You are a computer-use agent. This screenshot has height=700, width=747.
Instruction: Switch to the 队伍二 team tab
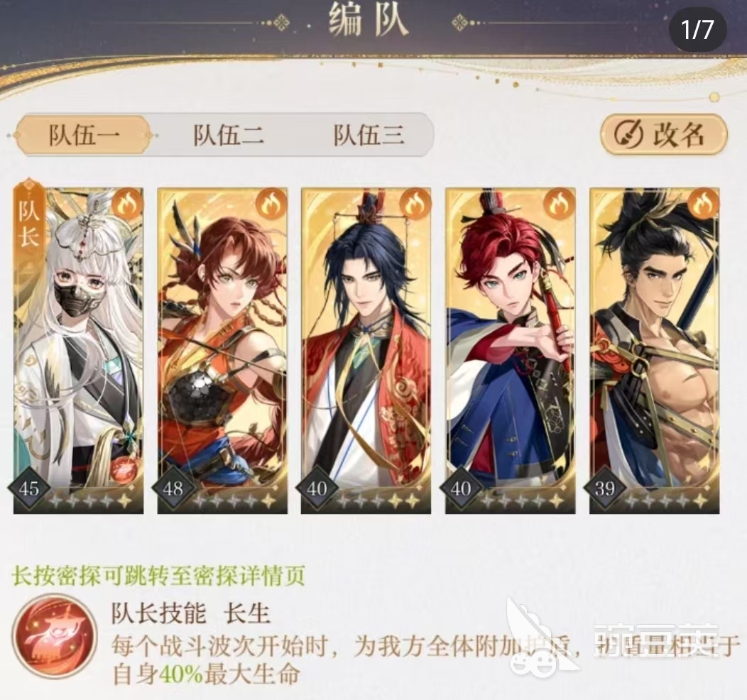(228, 135)
